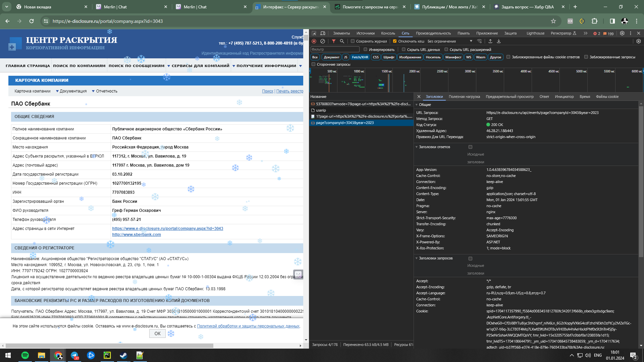This screenshot has height=362, width=644.
Task: Open DevTools three-dot customize menu
Action: click(x=631, y=33)
